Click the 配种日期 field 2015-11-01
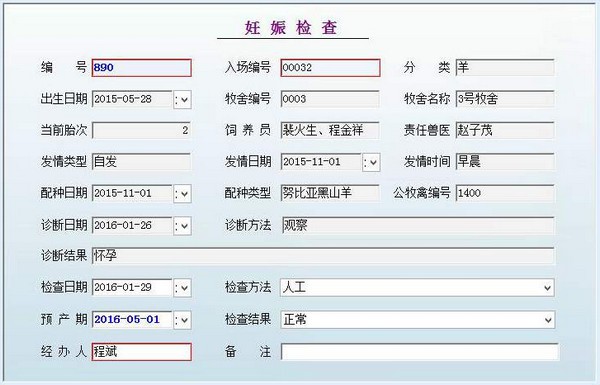 [132, 194]
